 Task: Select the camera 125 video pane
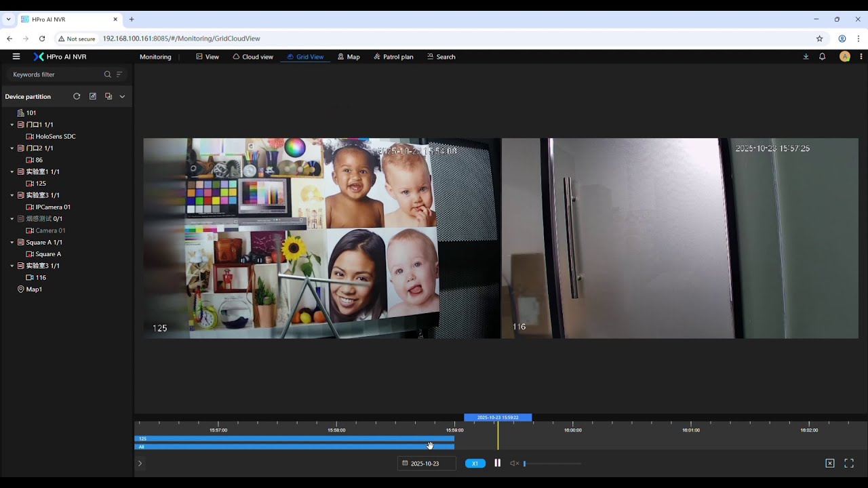pyautogui.click(x=321, y=239)
